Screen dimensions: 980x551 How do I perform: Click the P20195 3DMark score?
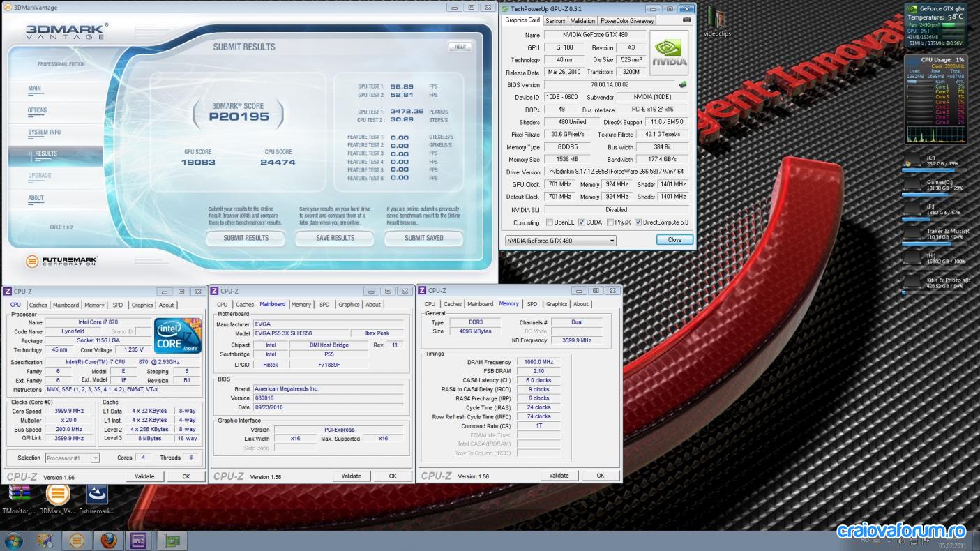(239, 117)
